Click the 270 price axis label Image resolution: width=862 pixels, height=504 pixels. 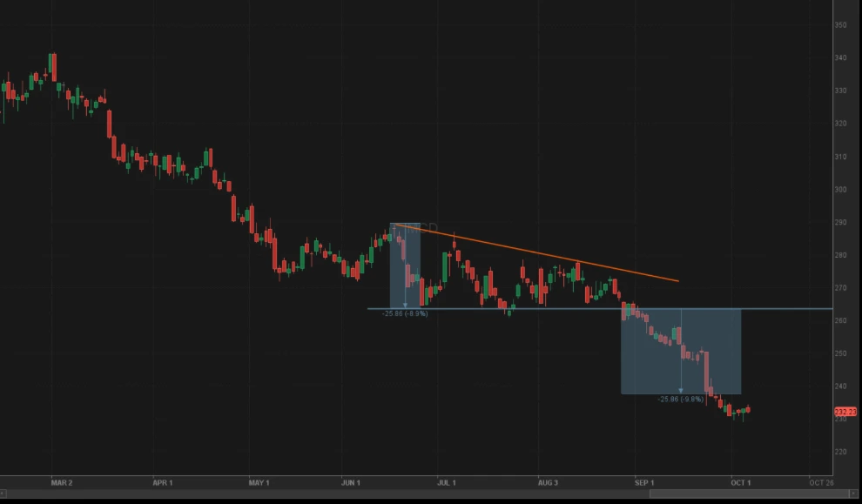[x=841, y=288]
